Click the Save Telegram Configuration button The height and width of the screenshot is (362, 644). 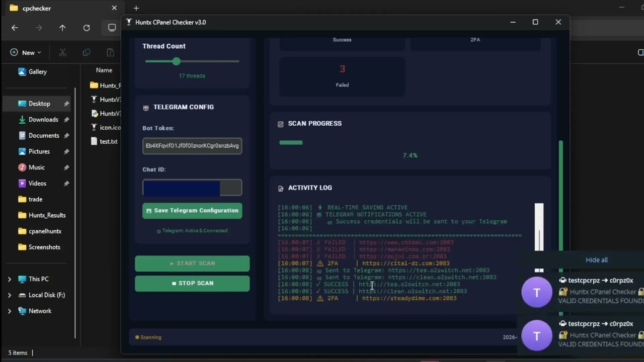click(192, 211)
